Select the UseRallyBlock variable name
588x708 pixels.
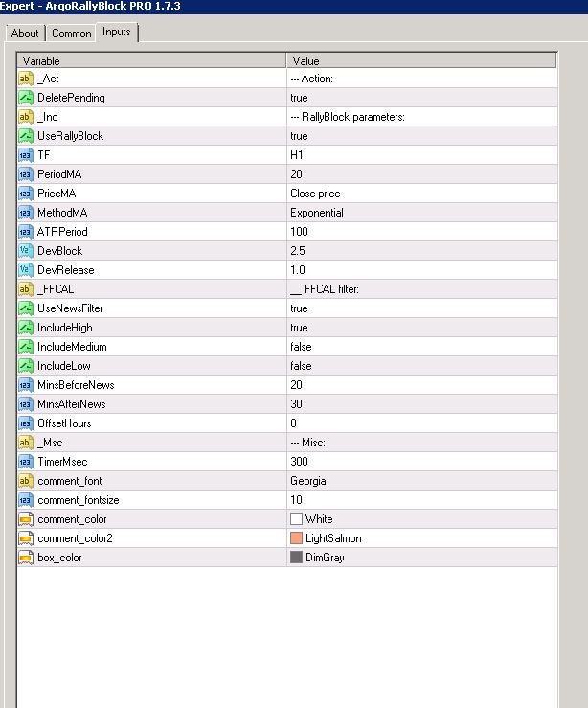[71, 136]
